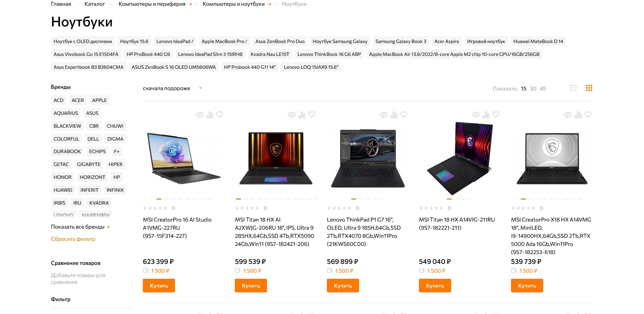
Task: Add MSI Titan A14VIG-211RU to comparison
Action: pyautogui.click(x=486, y=115)
